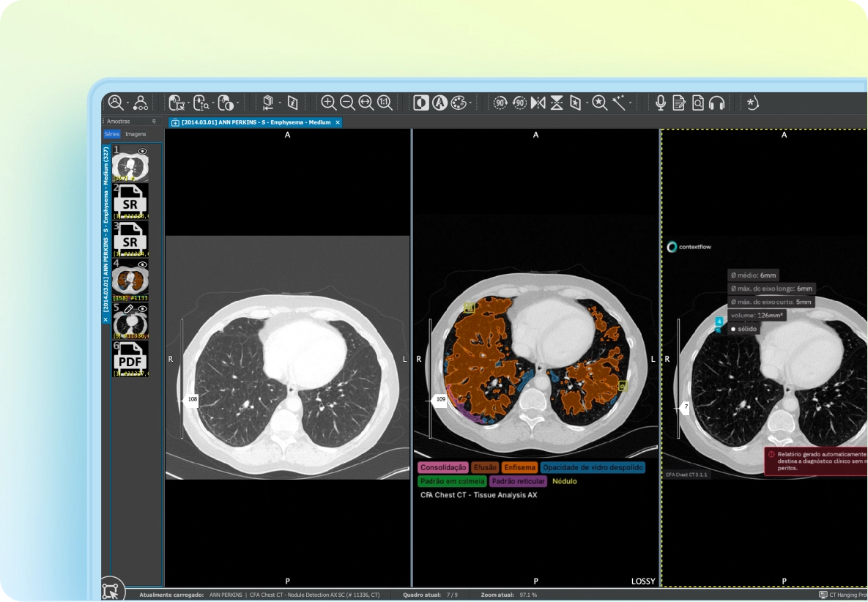Open the PDF series 6 thumbnail

point(130,359)
